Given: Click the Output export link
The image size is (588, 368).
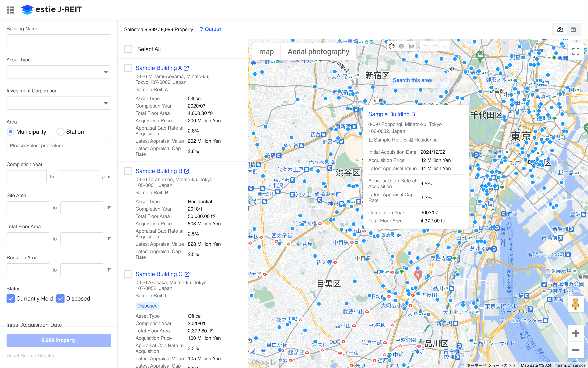Looking at the screenshot, I should click(210, 29).
